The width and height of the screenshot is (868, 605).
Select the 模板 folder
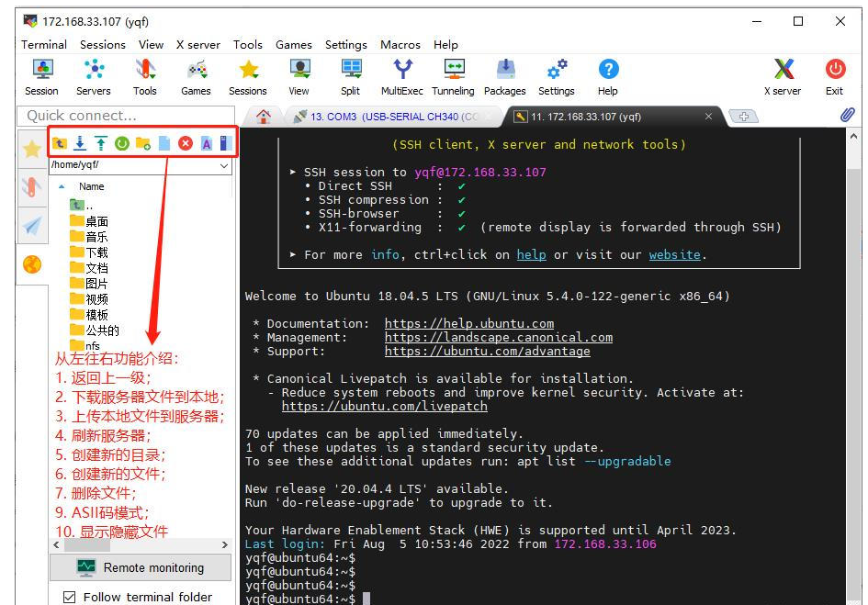(x=89, y=314)
